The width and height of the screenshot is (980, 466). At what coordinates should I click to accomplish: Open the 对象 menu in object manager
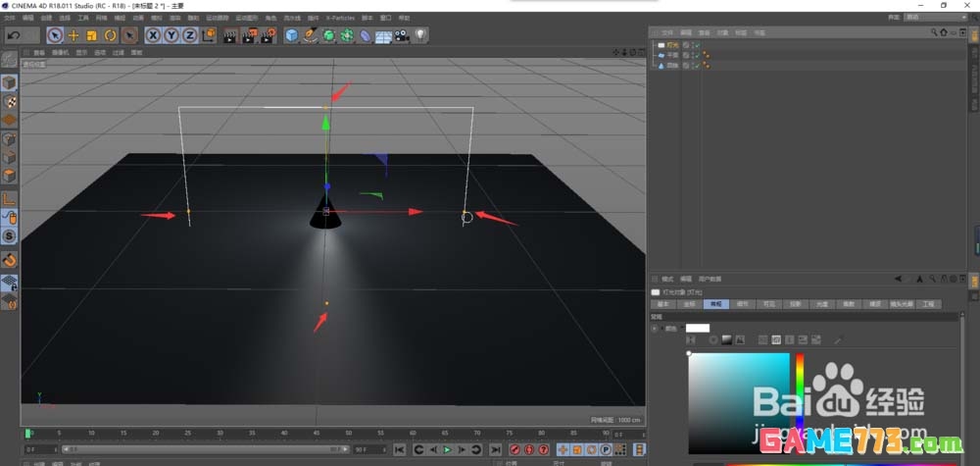(722, 32)
